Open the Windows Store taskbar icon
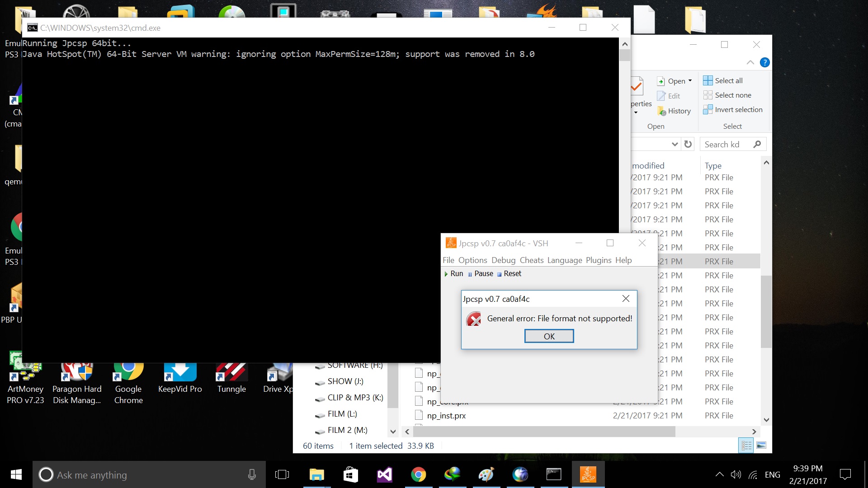 [350, 474]
